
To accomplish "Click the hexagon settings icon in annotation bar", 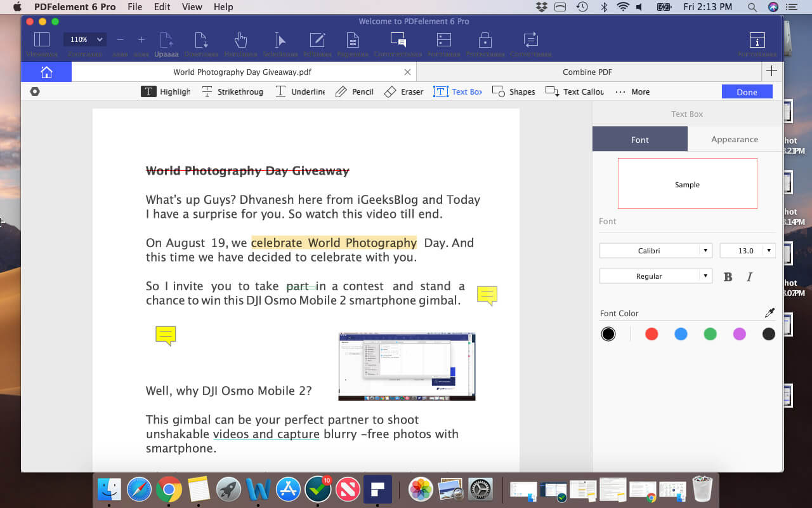I will click(x=35, y=91).
